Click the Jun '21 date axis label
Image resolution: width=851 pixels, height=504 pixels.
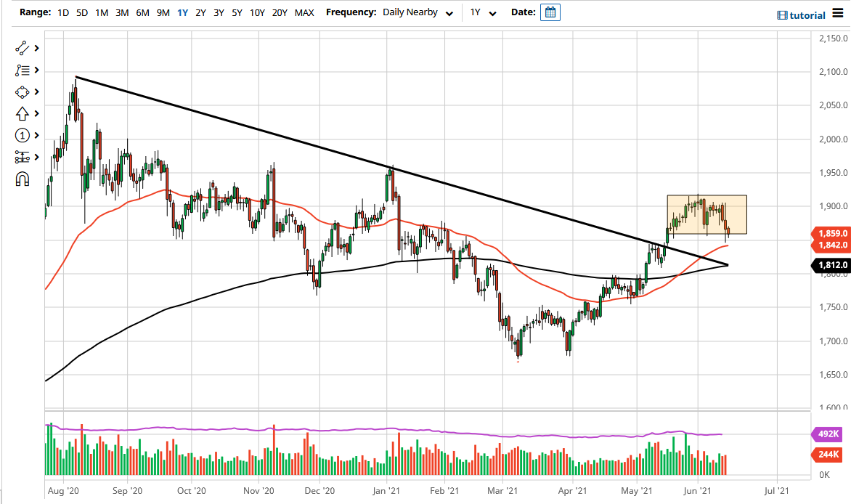pos(697,491)
